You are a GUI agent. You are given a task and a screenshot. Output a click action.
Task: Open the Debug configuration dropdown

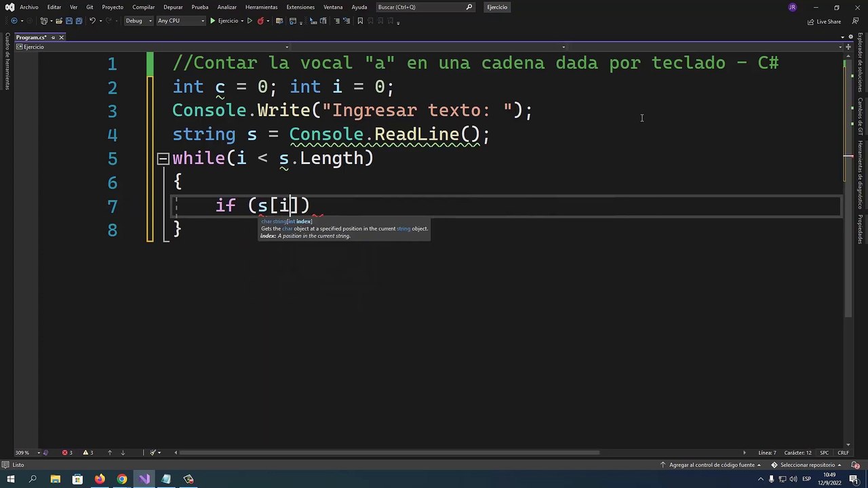[x=138, y=20]
